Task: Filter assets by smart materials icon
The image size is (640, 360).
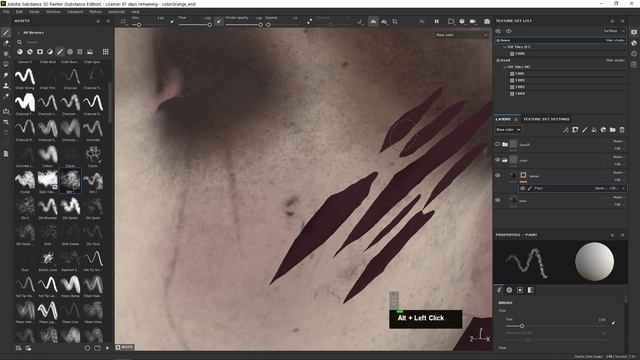Action: [x=30, y=52]
